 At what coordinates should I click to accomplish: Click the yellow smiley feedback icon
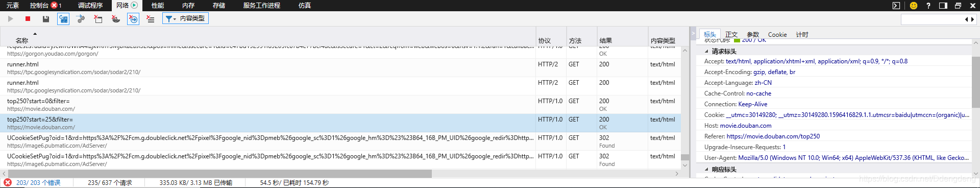point(914,6)
